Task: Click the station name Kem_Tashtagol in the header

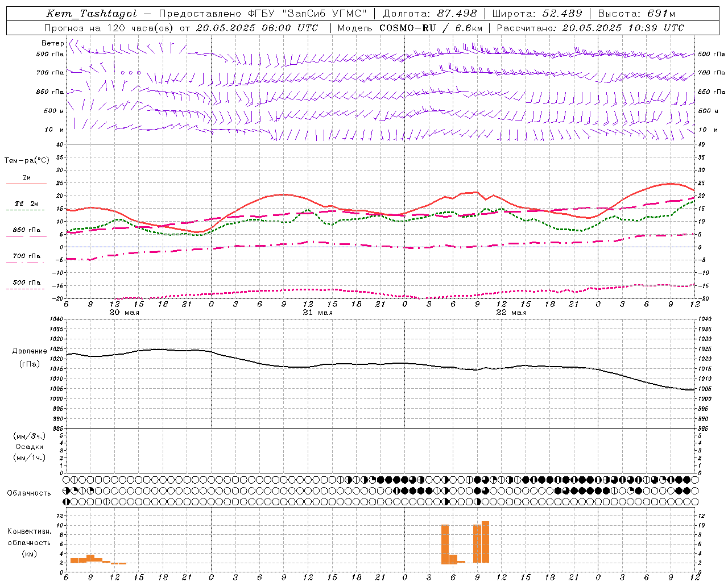Action: (91, 14)
